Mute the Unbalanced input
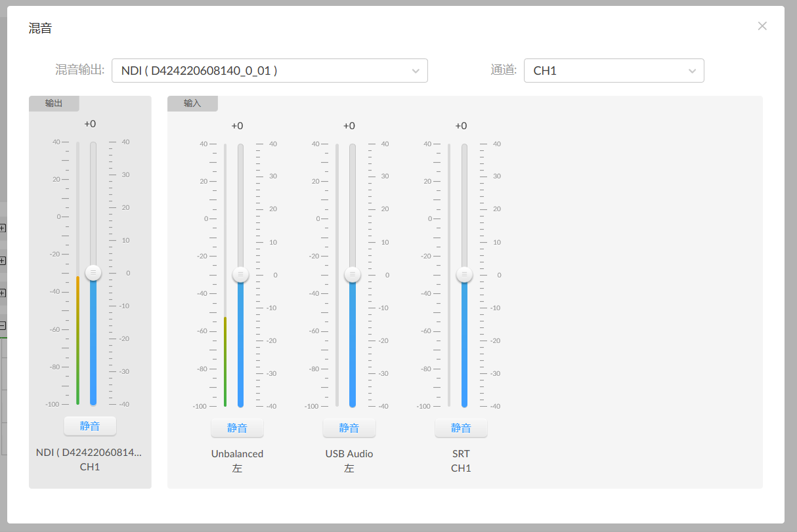The image size is (797, 532). (x=237, y=428)
